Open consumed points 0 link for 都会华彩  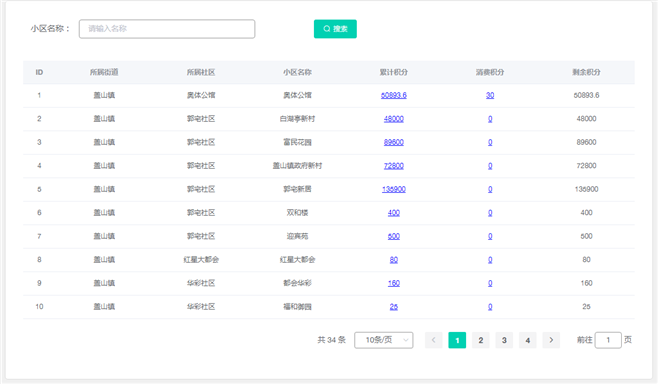(x=490, y=283)
